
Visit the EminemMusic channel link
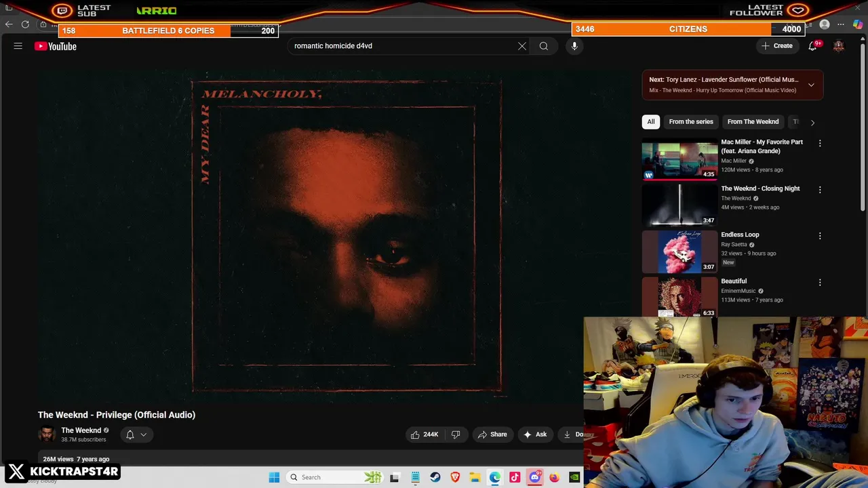[x=738, y=291]
